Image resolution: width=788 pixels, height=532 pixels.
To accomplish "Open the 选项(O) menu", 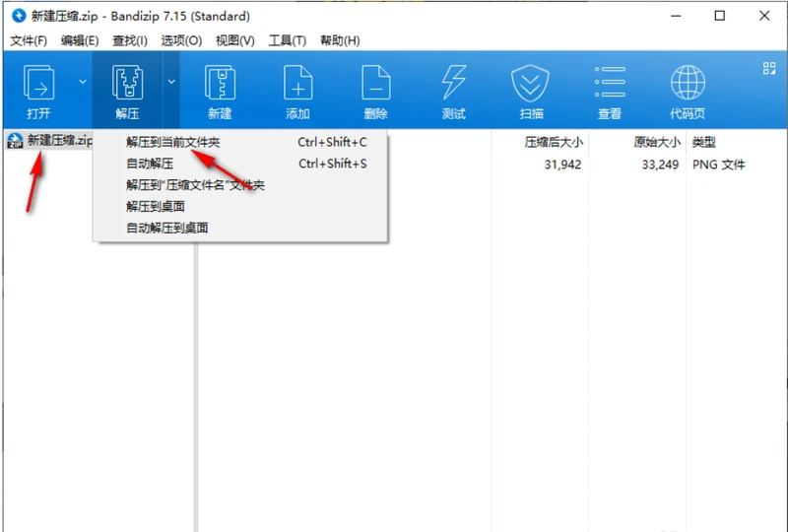I will (181, 40).
